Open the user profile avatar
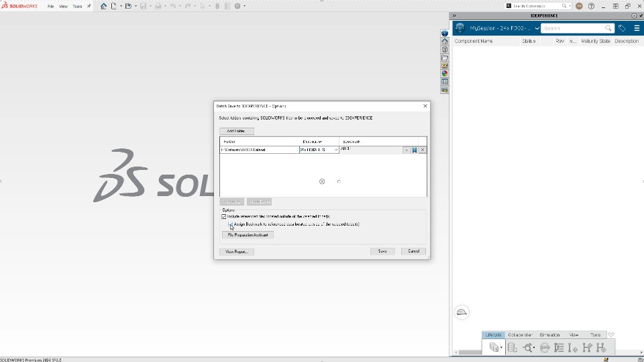Screen dimensions: 644x362 point(579,6)
